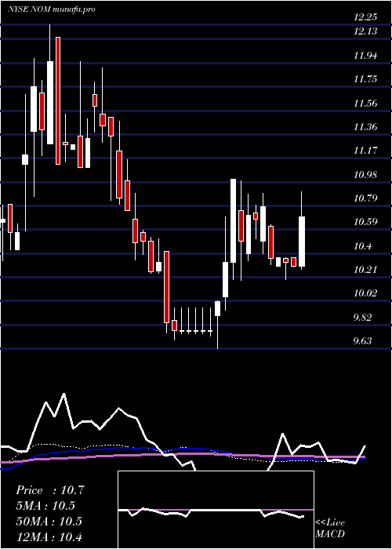
Task: Click the 9.63 price axis label
Action: click(362, 340)
